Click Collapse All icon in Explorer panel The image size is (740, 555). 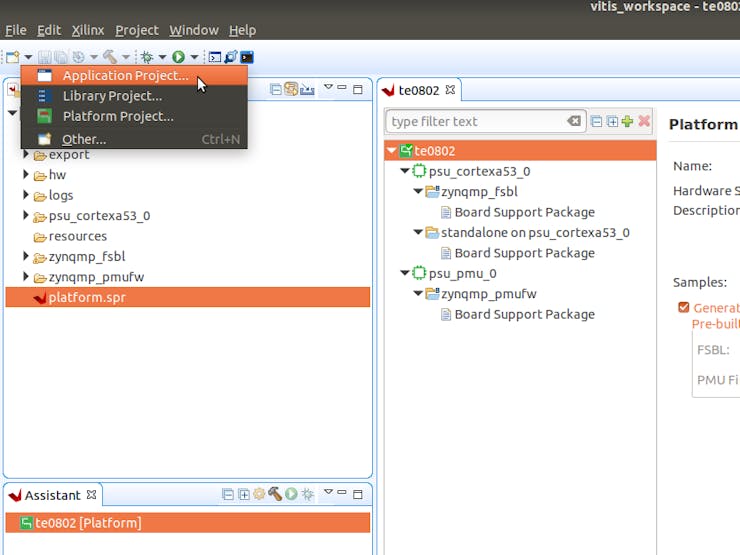[x=276, y=89]
